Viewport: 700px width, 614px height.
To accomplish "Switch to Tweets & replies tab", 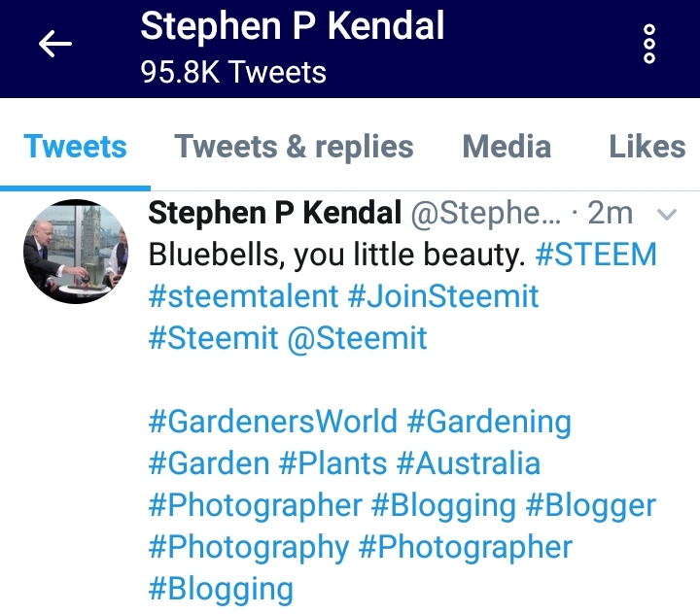I will (294, 147).
